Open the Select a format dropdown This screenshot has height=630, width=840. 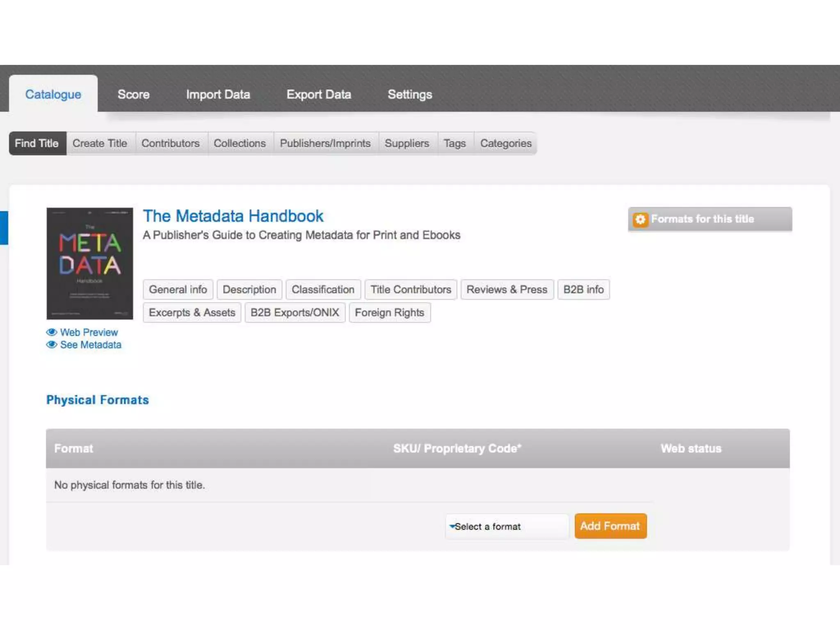pyautogui.click(x=507, y=526)
